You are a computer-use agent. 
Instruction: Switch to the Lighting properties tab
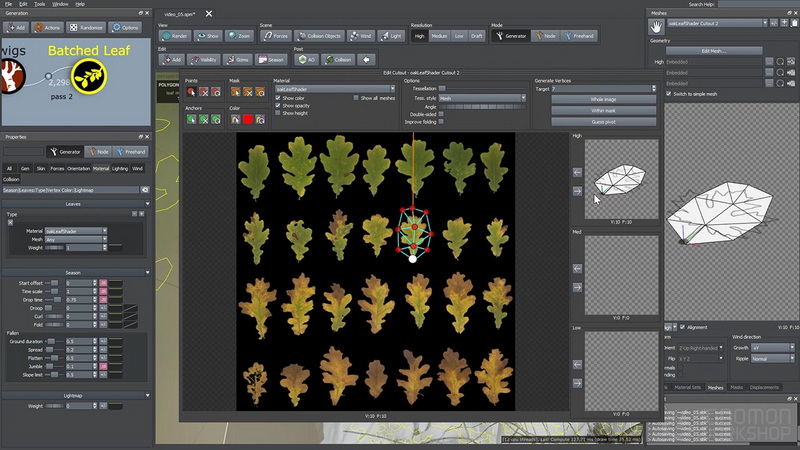(120, 168)
